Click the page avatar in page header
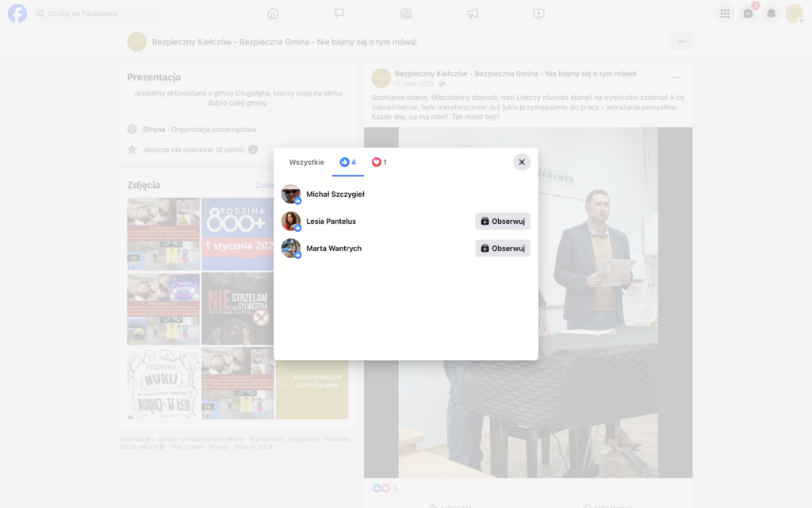Image resolution: width=812 pixels, height=508 pixels. click(x=136, y=41)
